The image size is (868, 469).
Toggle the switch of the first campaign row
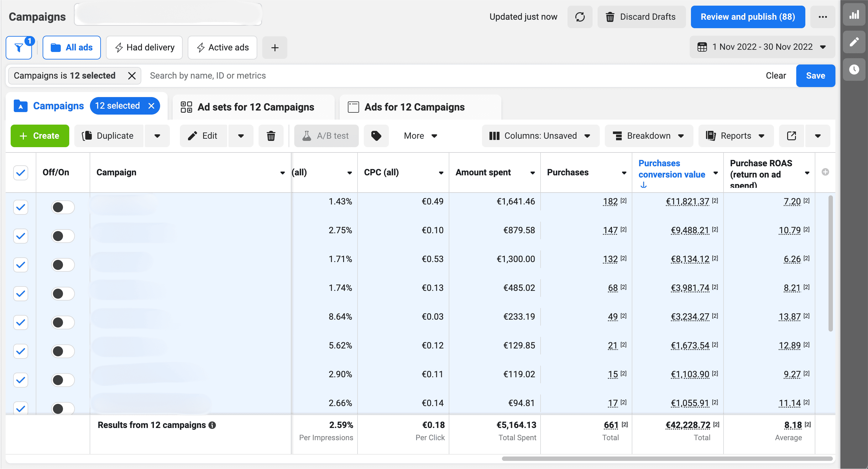click(x=63, y=207)
